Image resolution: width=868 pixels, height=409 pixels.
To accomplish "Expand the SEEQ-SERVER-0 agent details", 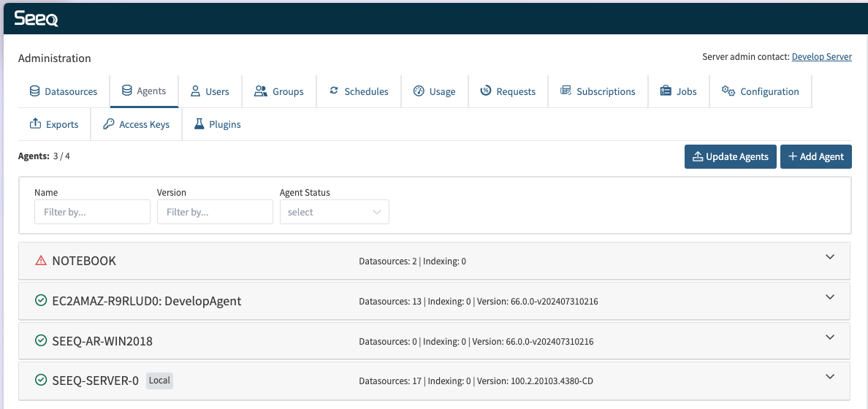I will [x=829, y=377].
